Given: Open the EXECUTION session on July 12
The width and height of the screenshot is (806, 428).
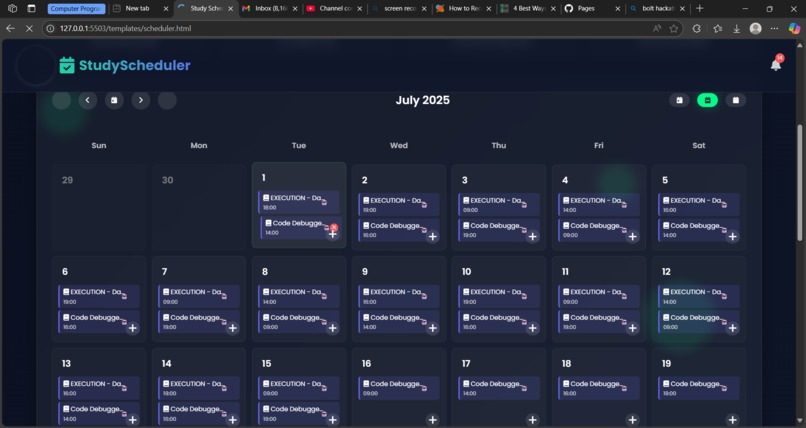Looking at the screenshot, I should [x=699, y=296].
